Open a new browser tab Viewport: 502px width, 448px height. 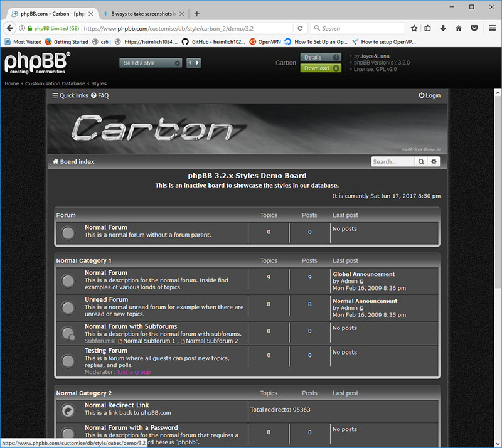(x=197, y=14)
